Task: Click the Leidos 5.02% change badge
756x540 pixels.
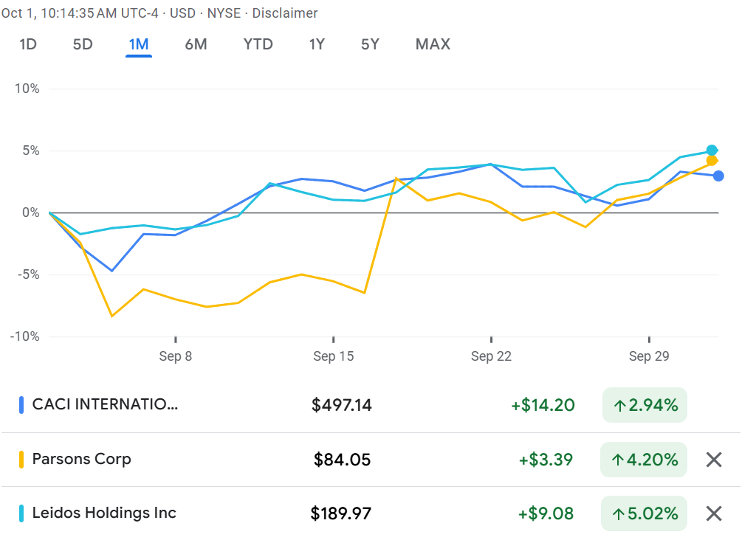Action: point(644,513)
